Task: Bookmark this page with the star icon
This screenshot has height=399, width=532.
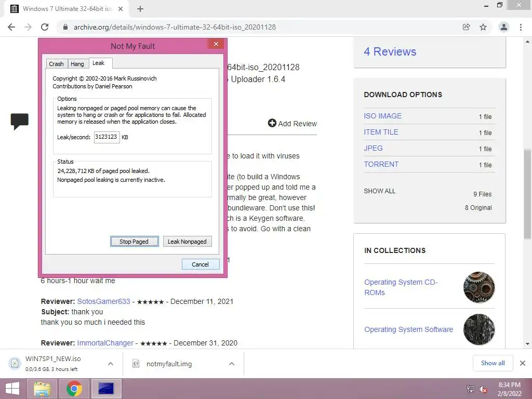Action: pos(483,27)
